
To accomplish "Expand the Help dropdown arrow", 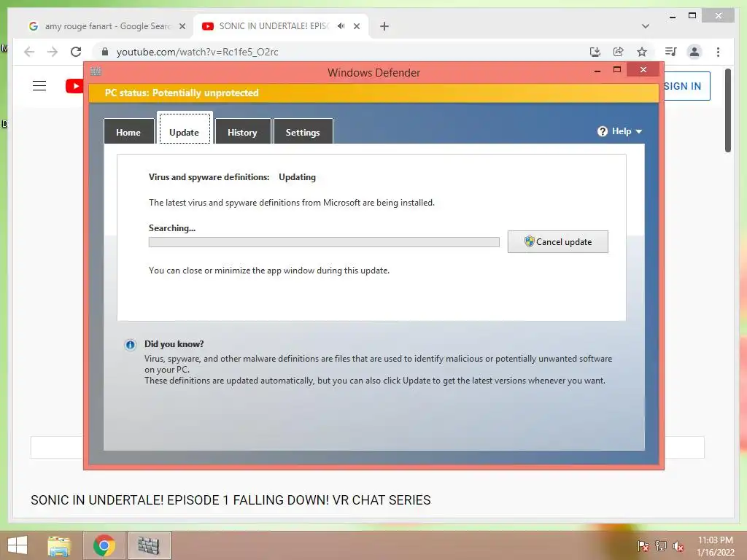I will pyautogui.click(x=639, y=131).
